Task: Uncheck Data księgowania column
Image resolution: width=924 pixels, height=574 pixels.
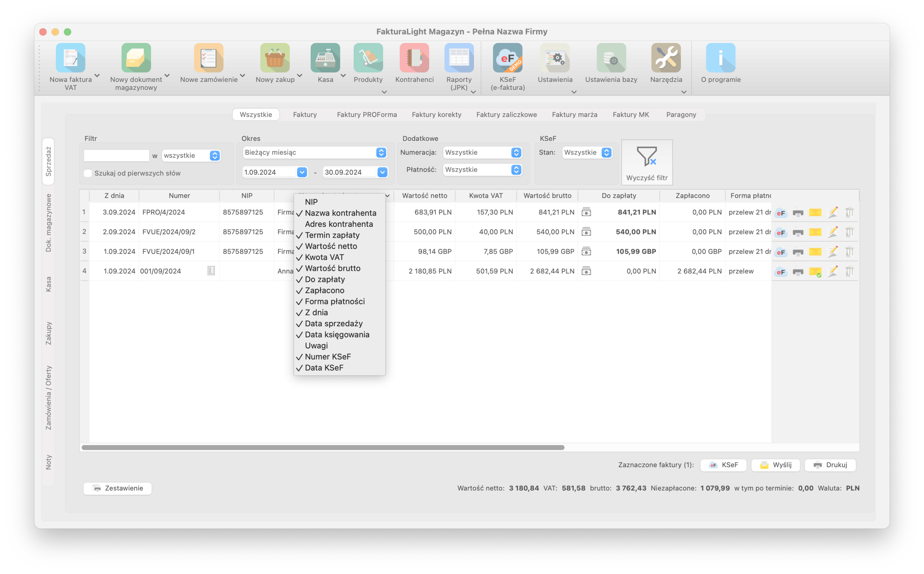Action: pos(339,334)
